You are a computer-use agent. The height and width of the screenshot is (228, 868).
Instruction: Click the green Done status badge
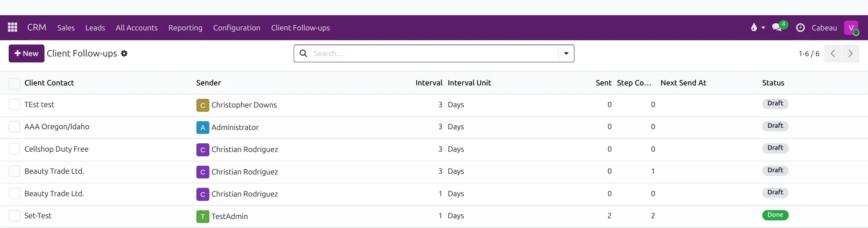(775, 215)
